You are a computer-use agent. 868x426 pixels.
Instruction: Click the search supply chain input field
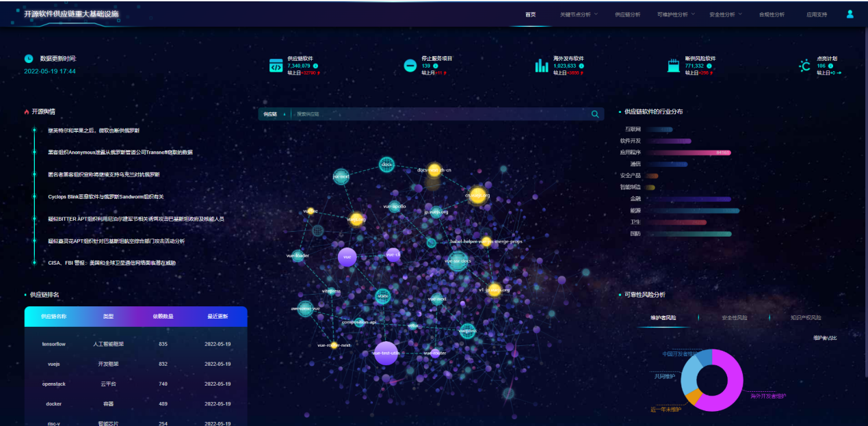point(441,114)
